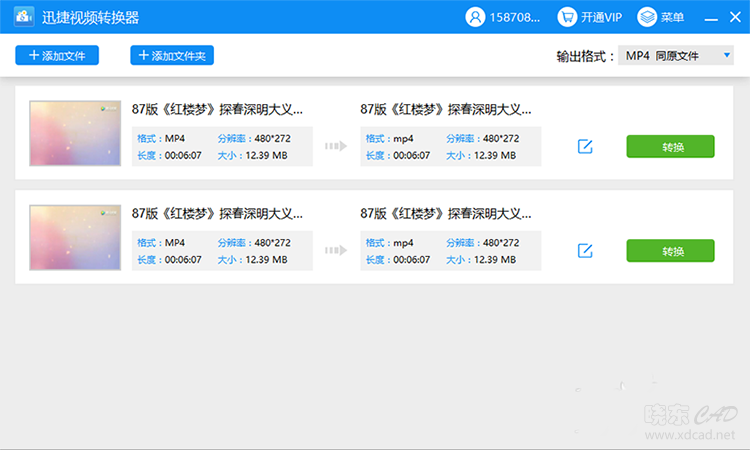Click the edit icon for the first video
The height and width of the screenshot is (450, 750).
(x=585, y=146)
